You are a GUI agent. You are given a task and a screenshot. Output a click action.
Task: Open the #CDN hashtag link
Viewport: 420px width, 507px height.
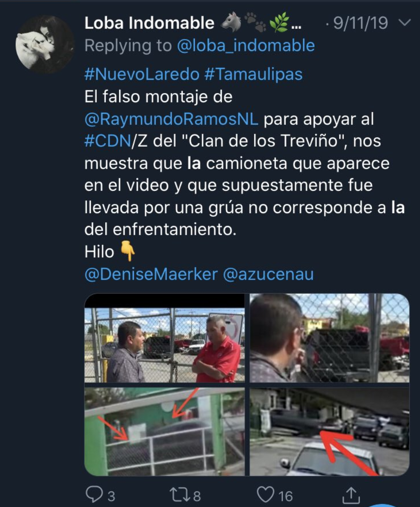click(x=108, y=141)
